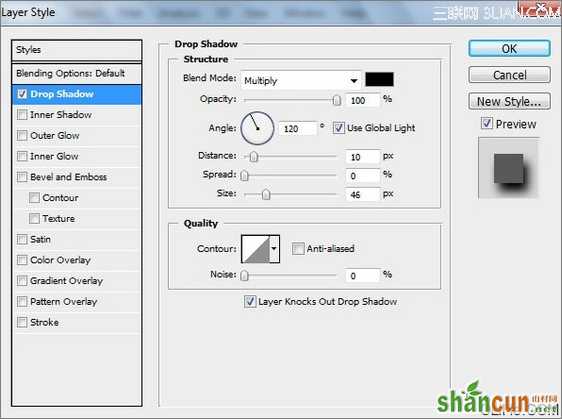Enable the Anti-aliased checkbox
The width and height of the screenshot is (562, 419).
[298, 248]
